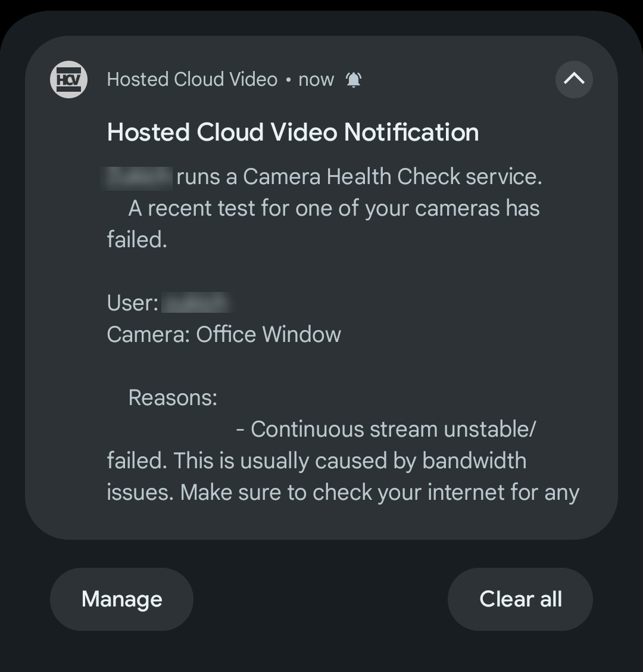This screenshot has height=672, width=643.
Task: Open the Hosted Cloud Video Notification title
Action: tap(292, 132)
